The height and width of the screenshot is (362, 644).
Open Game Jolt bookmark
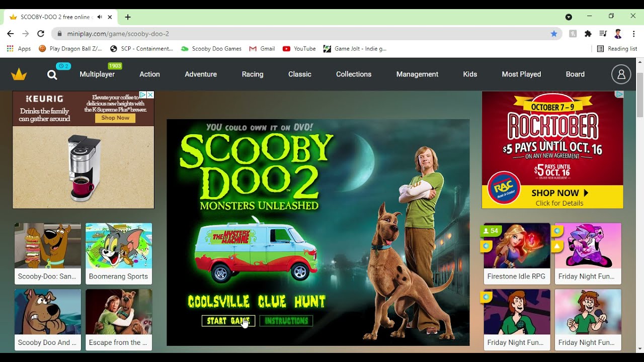pyautogui.click(x=355, y=49)
